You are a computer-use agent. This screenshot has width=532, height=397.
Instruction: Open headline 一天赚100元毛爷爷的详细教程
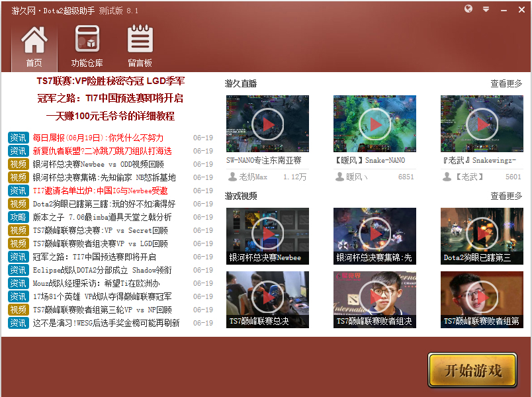(x=111, y=116)
